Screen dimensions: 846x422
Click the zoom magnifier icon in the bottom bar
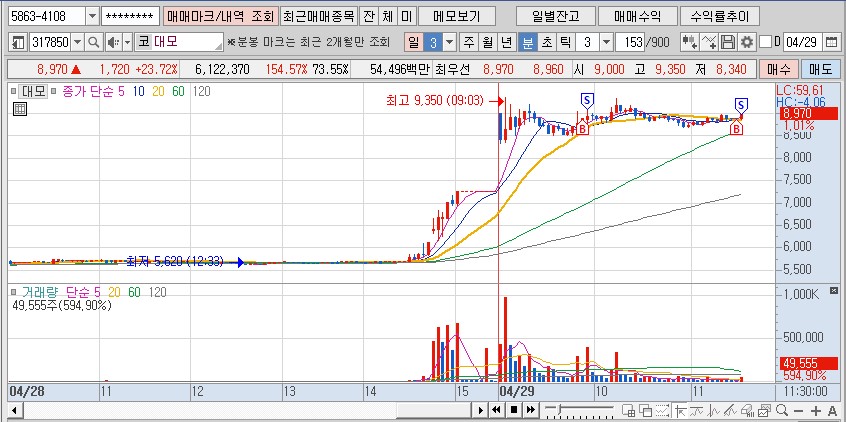(x=781, y=410)
